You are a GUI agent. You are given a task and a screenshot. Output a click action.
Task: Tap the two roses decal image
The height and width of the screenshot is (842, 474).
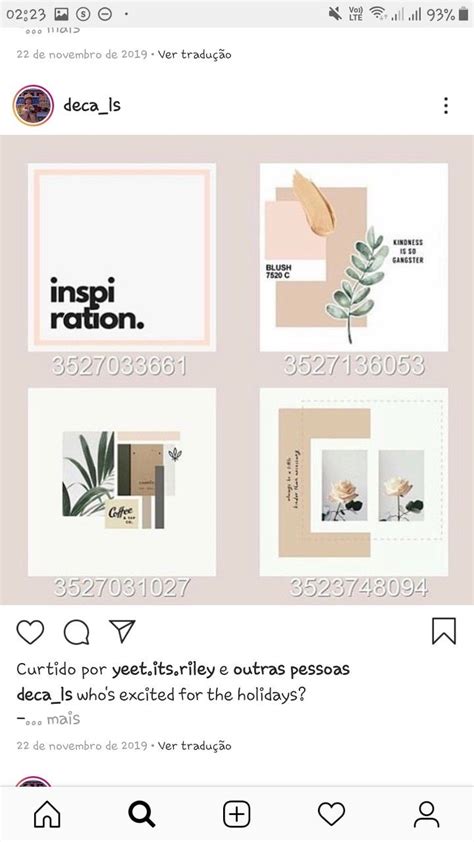click(x=354, y=482)
